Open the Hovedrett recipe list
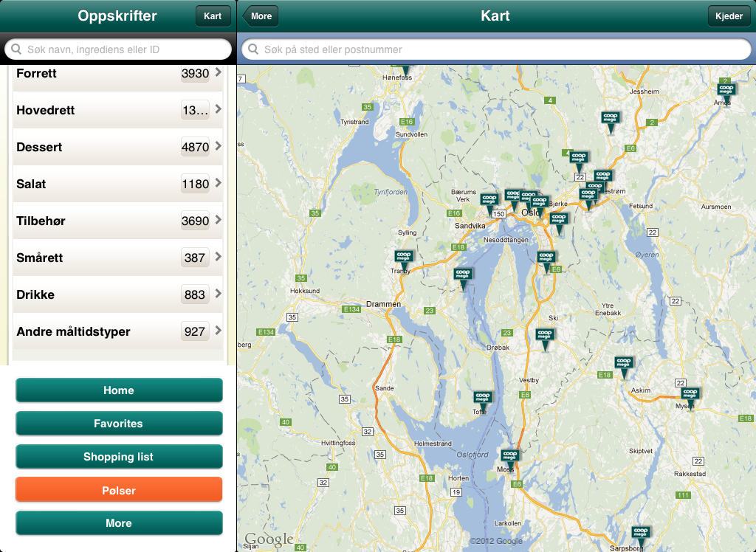Image resolution: width=756 pixels, height=552 pixels. [117, 110]
